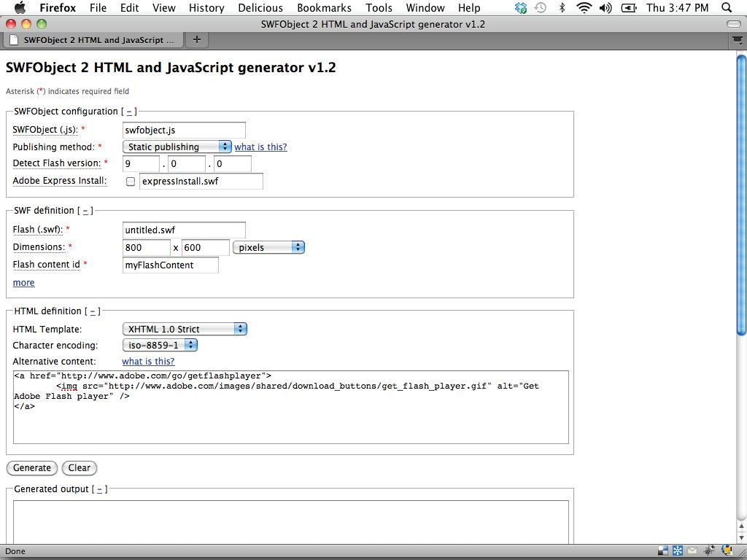
Task: Click inside the Alternative content textarea
Action: pyautogui.click(x=290, y=407)
